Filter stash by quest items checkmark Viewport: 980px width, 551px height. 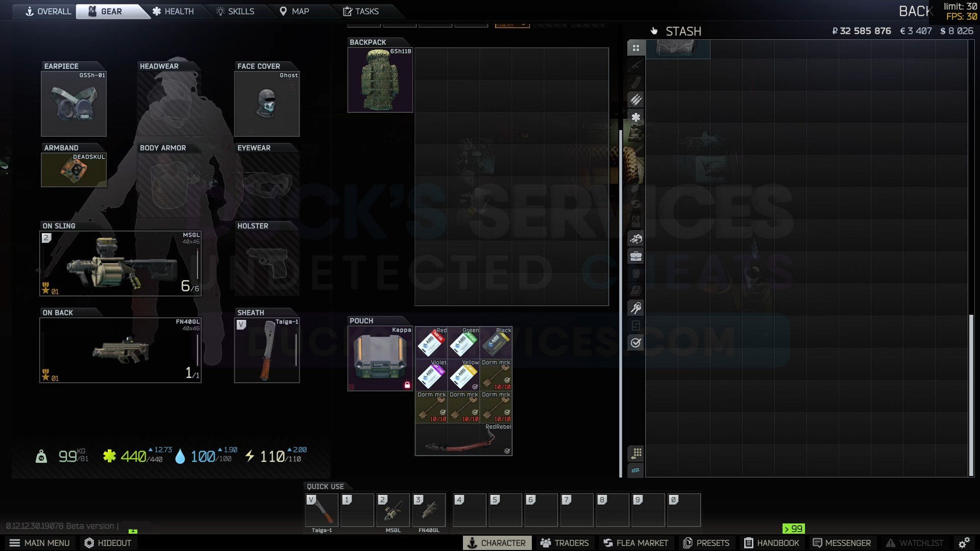pyautogui.click(x=636, y=343)
